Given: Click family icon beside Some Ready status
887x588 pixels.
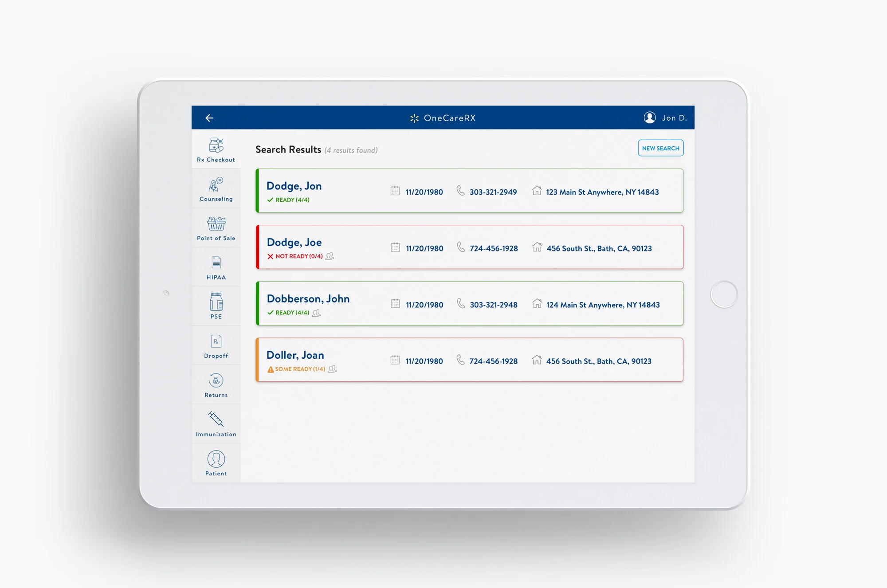Looking at the screenshot, I should click(332, 369).
